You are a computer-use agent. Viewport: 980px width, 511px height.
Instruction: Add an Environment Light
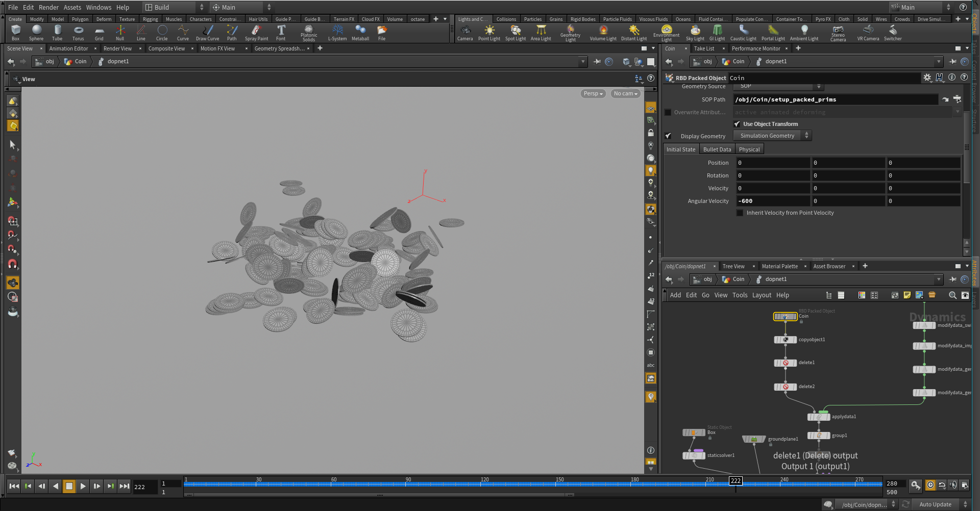point(666,34)
